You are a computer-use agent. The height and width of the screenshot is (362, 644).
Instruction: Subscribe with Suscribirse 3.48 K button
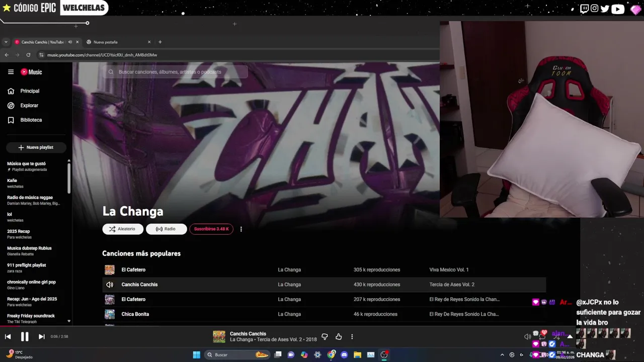[x=211, y=229]
